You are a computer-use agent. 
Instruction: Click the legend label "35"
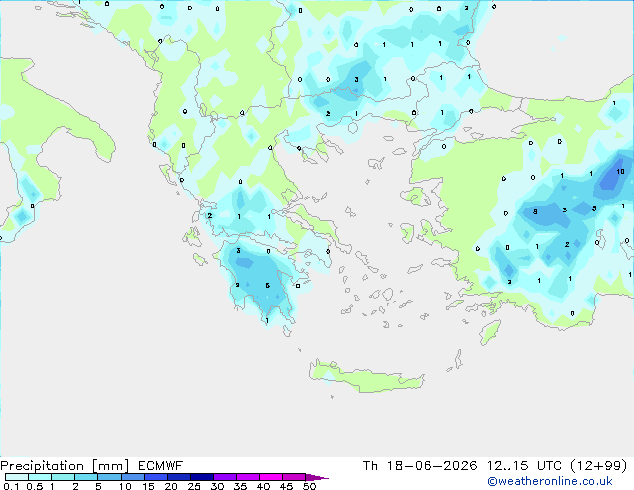pyautogui.click(x=240, y=486)
